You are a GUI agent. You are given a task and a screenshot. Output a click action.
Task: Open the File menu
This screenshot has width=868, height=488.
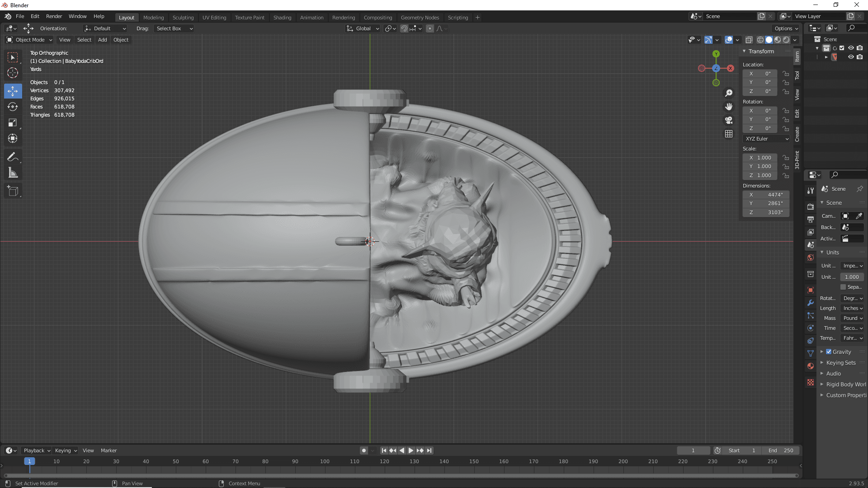pos(20,16)
